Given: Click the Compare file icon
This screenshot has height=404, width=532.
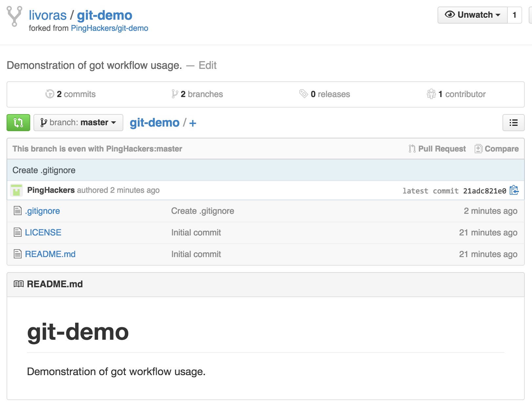Looking at the screenshot, I should [478, 149].
